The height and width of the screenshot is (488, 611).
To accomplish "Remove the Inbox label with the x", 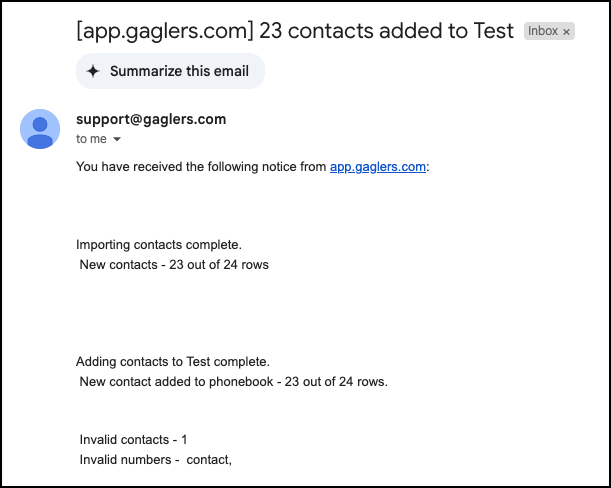I will point(566,32).
